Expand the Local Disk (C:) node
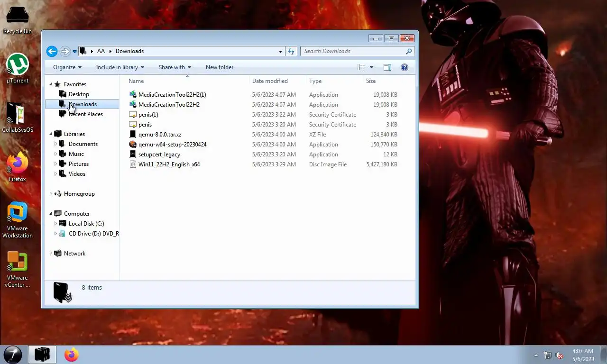The height and width of the screenshot is (364, 607). [x=56, y=224]
